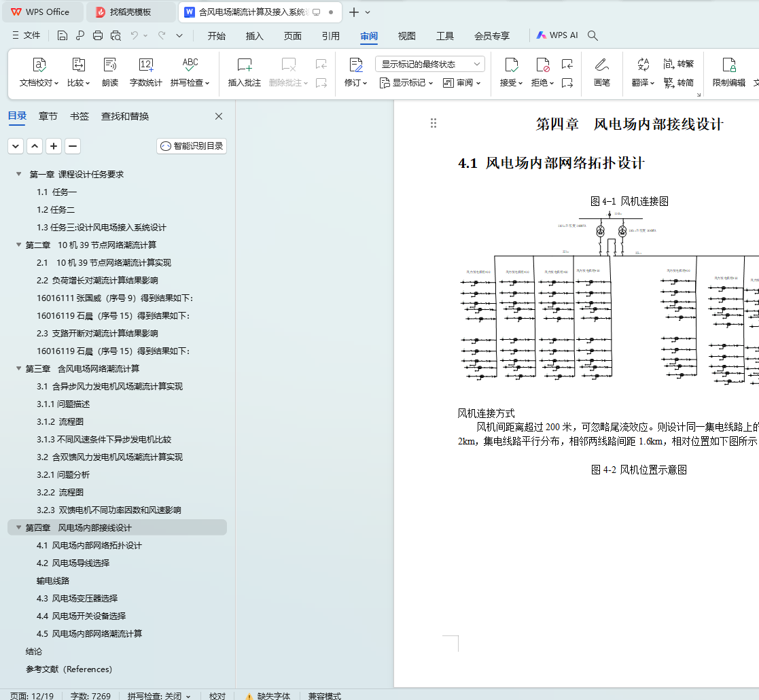The height and width of the screenshot is (700, 759).
Task: Convert text using 转繁
Action: point(678,64)
